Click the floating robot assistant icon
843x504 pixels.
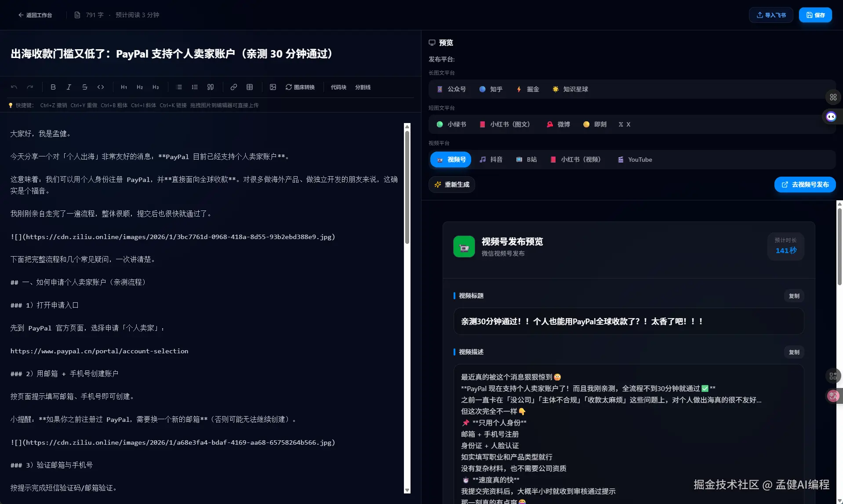(831, 116)
